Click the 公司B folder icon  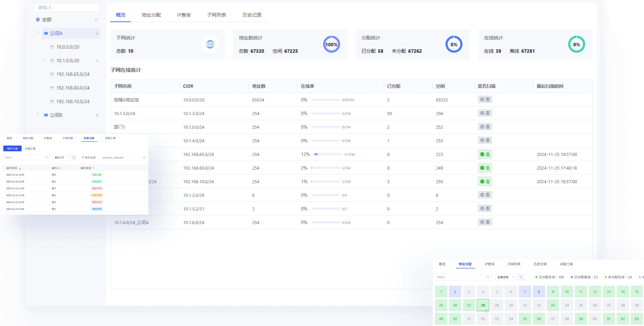46,115
